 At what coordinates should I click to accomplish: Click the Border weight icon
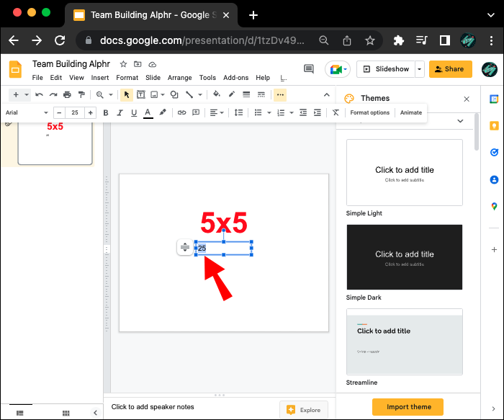[x=246, y=94]
